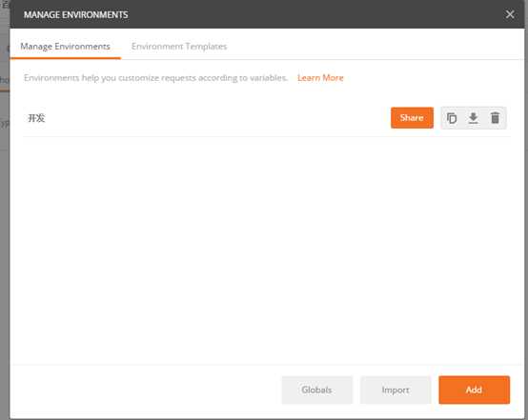Viewport: 528px width, 420px height.
Task: Delete the 开发 environment
Action: coord(495,118)
